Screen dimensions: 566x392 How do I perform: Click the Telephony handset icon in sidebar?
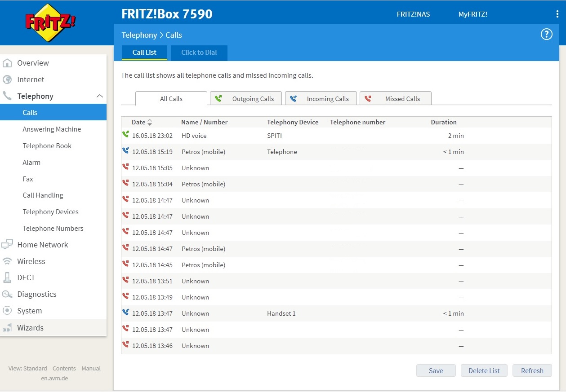click(x=7, y=96)
